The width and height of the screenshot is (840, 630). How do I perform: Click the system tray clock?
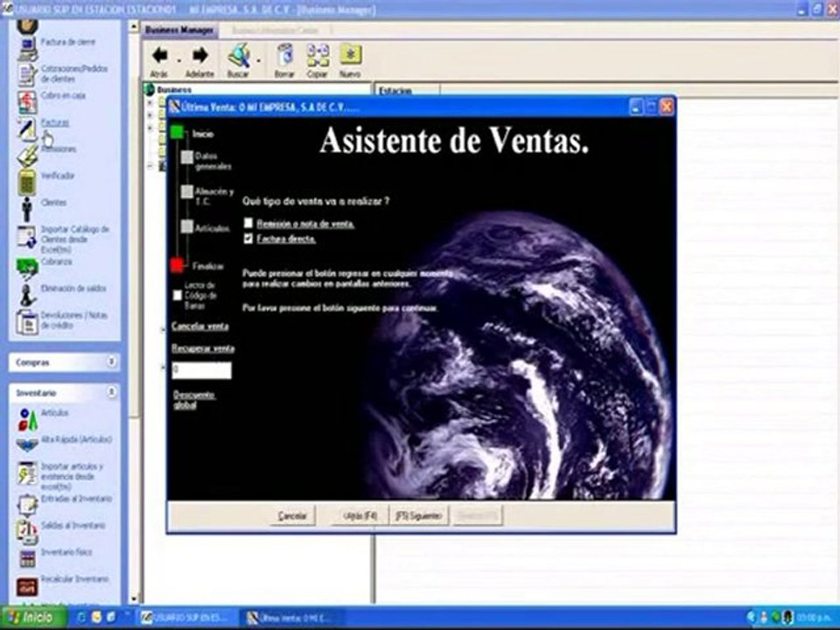(x=814, y=619)
